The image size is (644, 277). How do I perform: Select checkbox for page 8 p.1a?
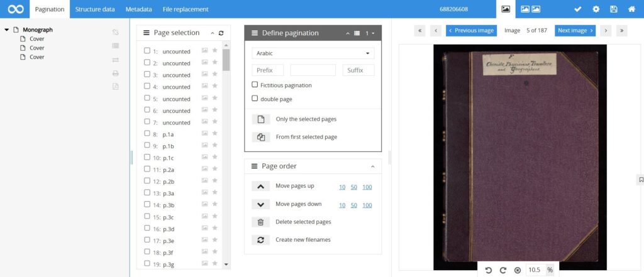[x=147, y=133]
